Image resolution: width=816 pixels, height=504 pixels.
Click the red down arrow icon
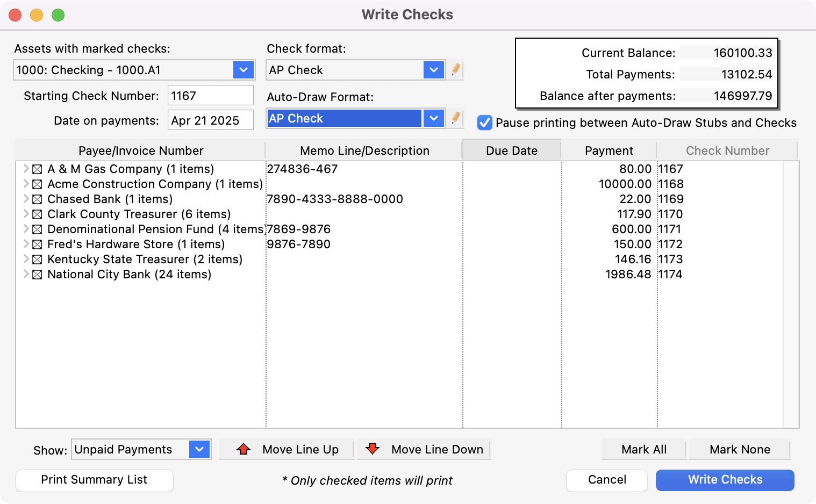[372, 449]
